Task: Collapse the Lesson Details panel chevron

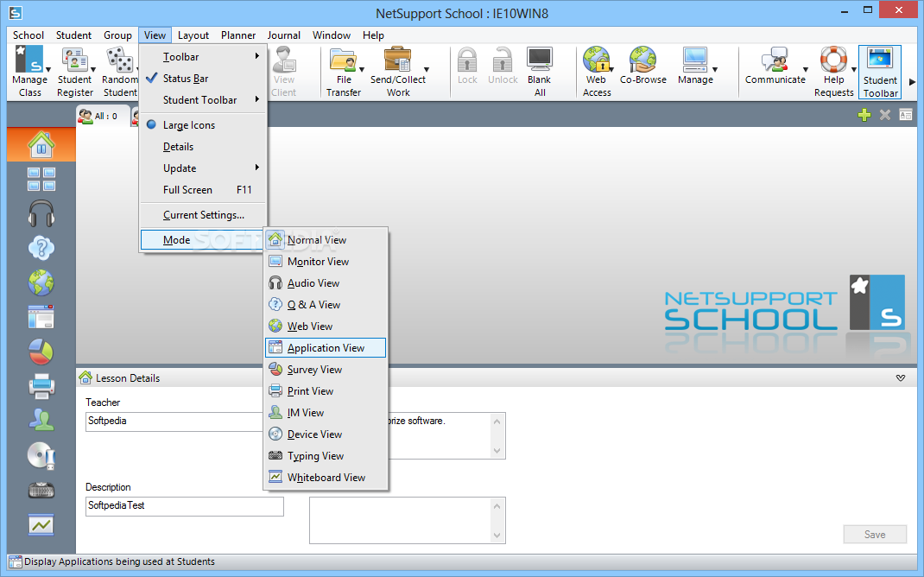Action: click(901, 377)
